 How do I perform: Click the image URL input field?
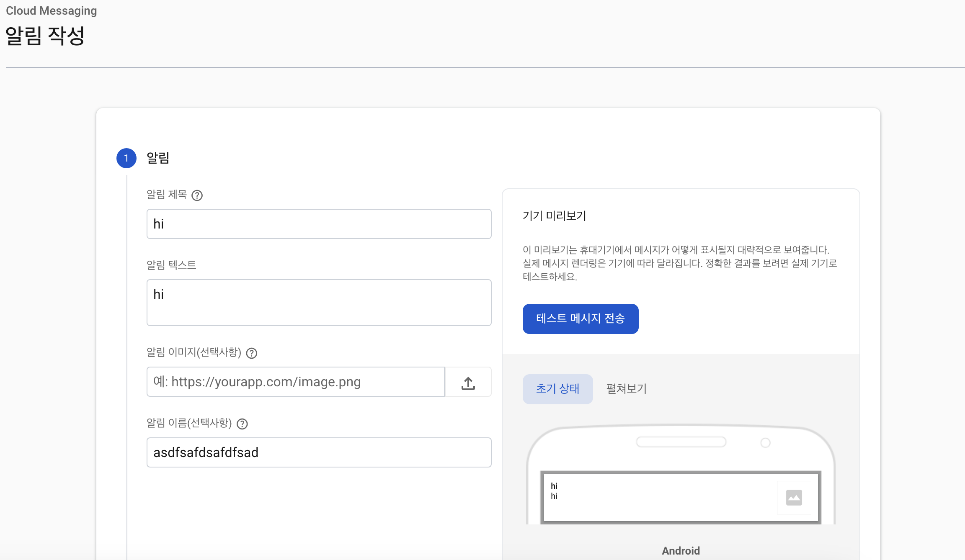[295, 382]
